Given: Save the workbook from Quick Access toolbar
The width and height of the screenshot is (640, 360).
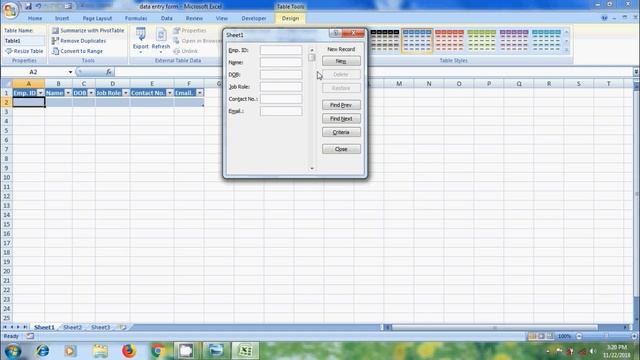Looking at the screenshot, I should [28, 6].
